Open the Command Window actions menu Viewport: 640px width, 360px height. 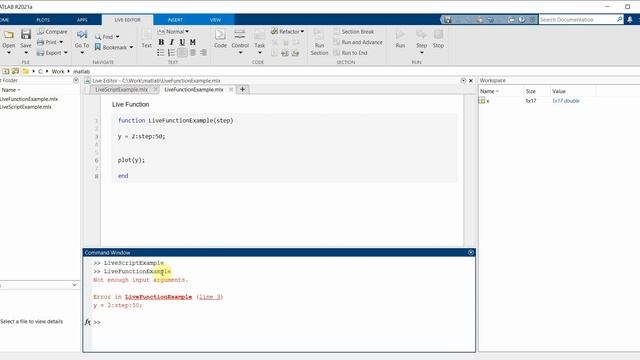[x=471, y=253]
